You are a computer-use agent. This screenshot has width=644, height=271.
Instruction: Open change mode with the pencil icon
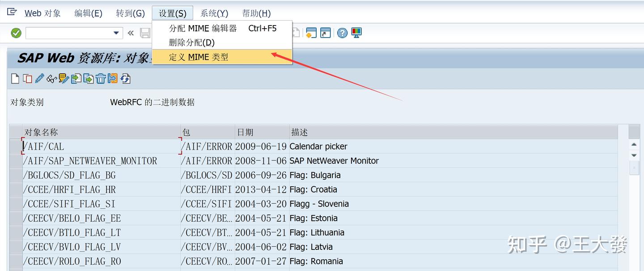(39, 78)
